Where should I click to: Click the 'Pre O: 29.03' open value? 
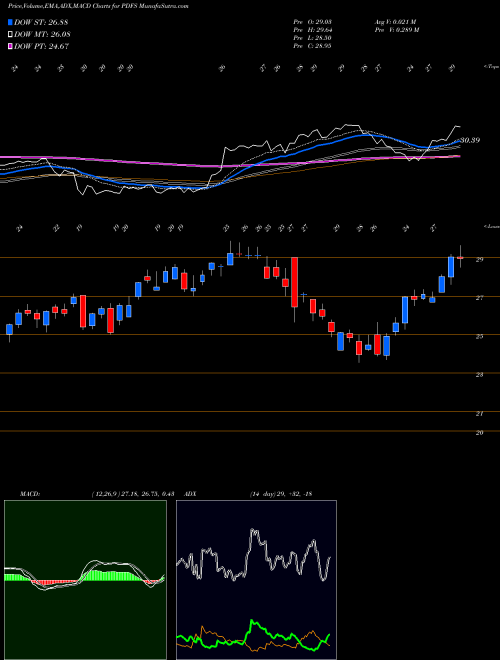click(x=312, y=22)
